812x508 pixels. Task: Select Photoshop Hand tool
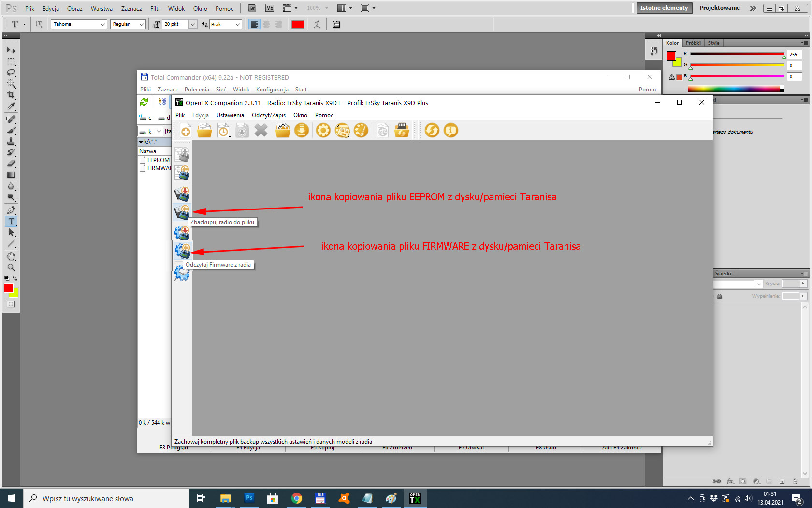[x=11, y=256]
